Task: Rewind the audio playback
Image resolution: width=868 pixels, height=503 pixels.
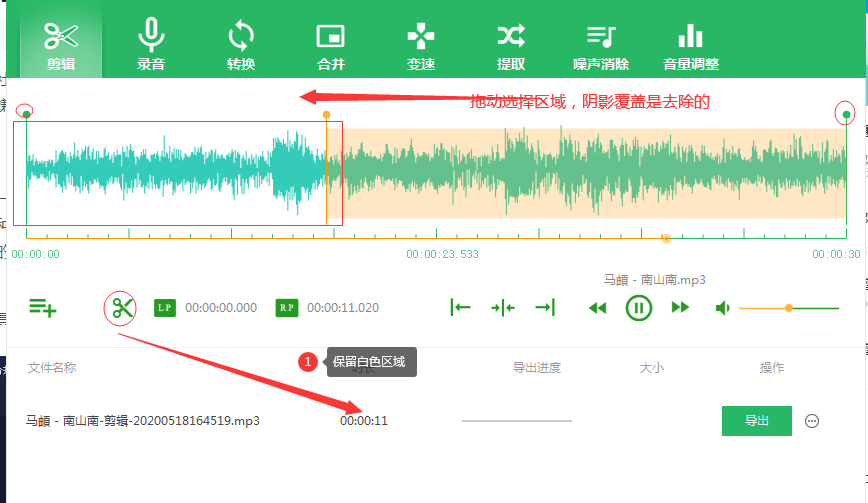Action: coord(597,308)
